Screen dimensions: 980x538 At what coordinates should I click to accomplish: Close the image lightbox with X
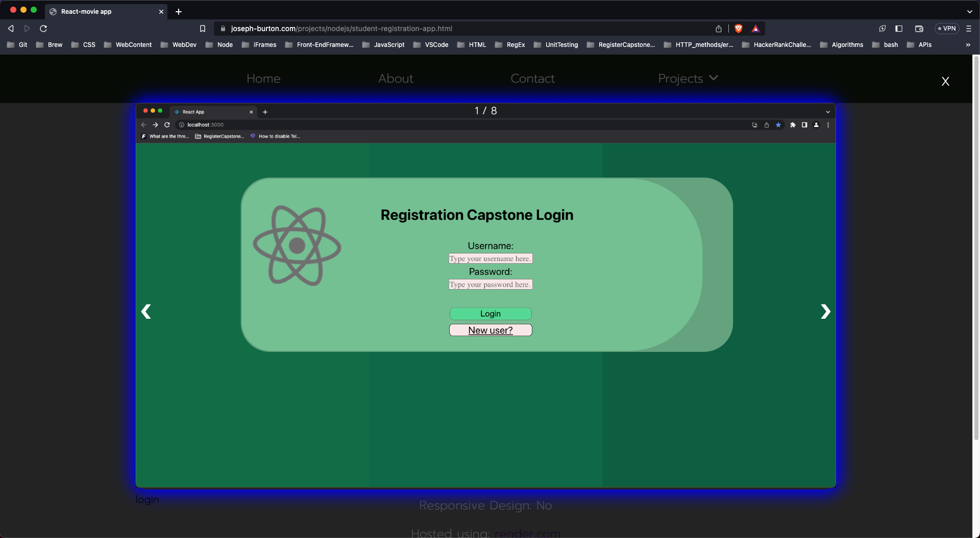coord(945,81)
